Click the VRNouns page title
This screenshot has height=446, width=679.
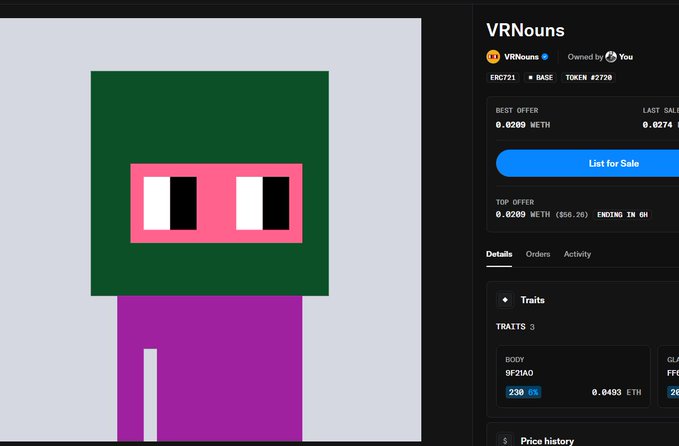(525, 30)
